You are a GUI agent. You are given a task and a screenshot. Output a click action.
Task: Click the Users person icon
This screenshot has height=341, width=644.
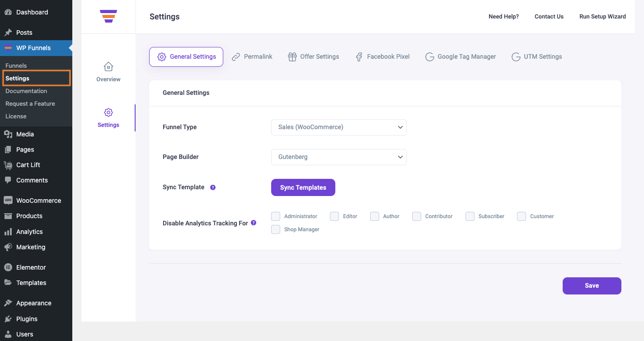pyautogui.click(x=8, y=334)
